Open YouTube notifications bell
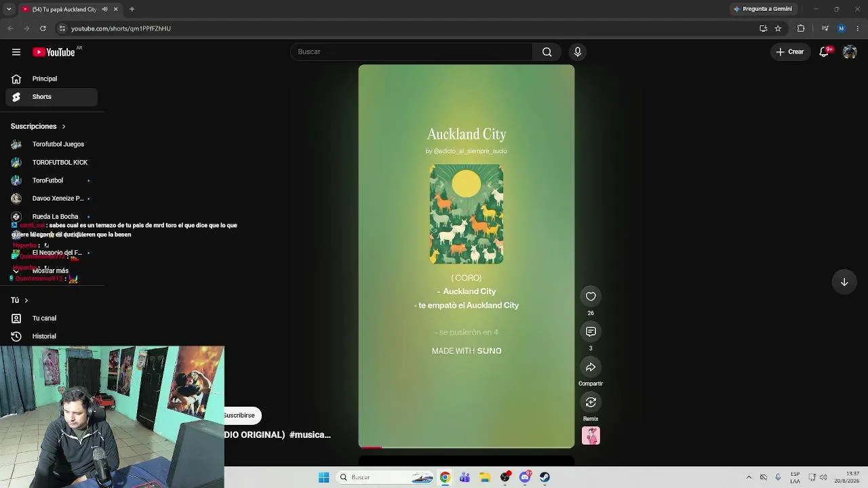The height and width of the screenshot is (488, 868). 825,52
